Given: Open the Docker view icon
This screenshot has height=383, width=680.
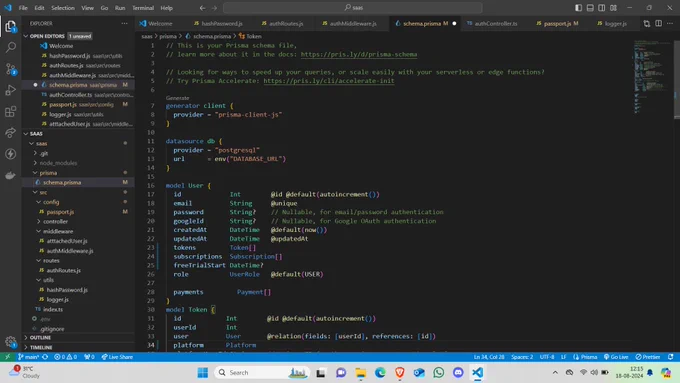Looking at the screenshot, I should tap(10, 175).
